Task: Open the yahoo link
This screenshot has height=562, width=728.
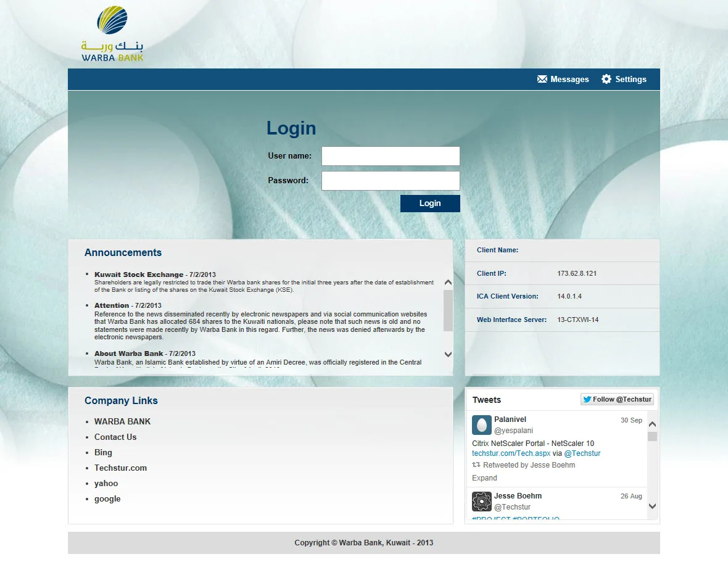Action: point(106,483)
